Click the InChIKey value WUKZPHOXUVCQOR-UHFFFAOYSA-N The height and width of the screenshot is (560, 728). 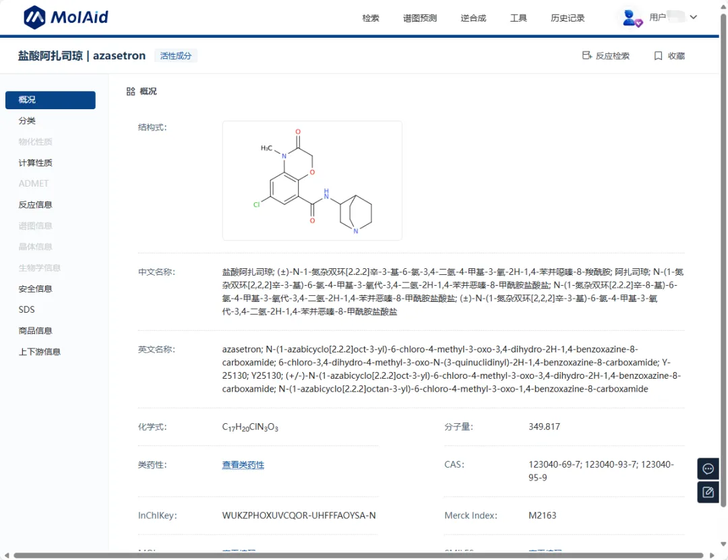(299, 516)
